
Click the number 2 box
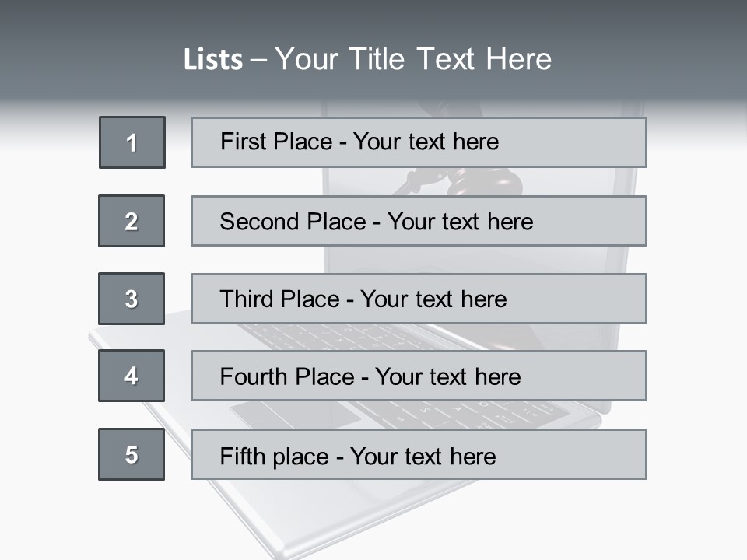[132, 221]
